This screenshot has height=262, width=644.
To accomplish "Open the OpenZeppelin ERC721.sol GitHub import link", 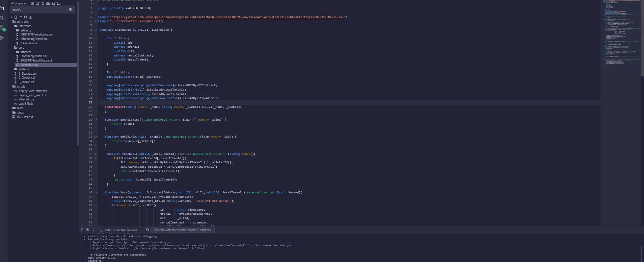I will point(228,17).
